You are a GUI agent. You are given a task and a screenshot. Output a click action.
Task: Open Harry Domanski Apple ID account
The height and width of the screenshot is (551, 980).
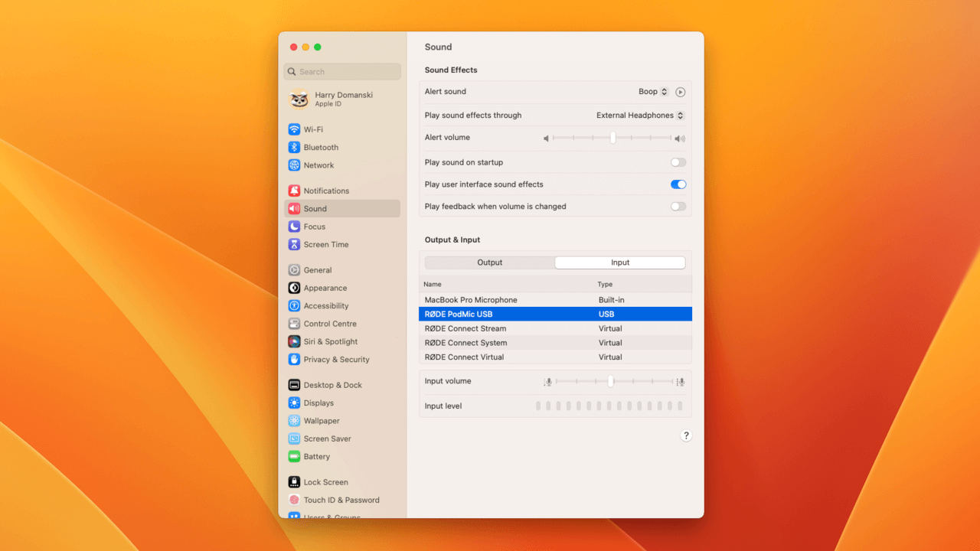pyautogui.click(x=342, y=99)
